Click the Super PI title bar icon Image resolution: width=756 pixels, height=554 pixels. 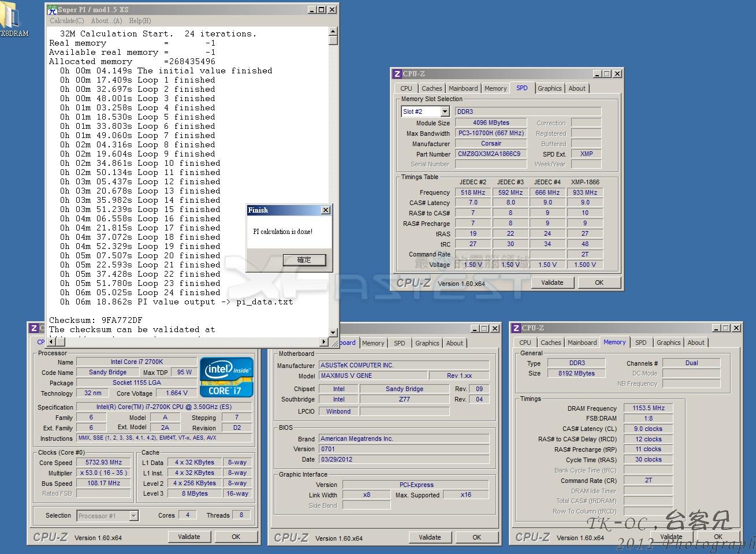click(52, 10)
